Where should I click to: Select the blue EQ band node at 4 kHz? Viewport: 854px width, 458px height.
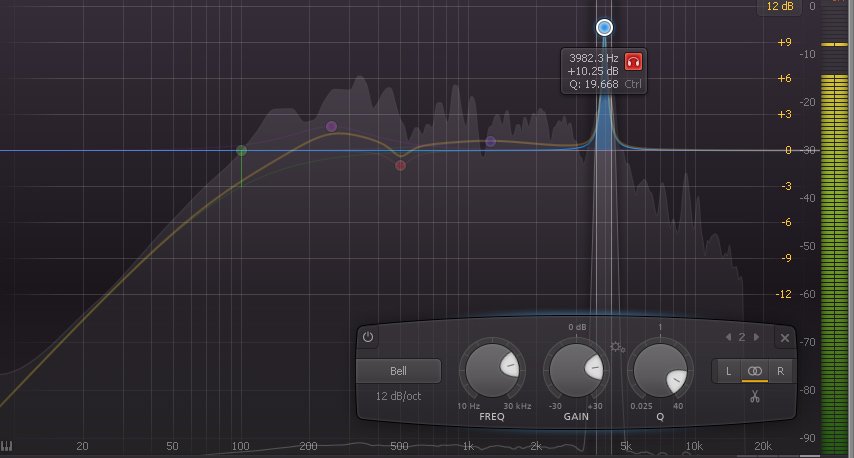604,27
